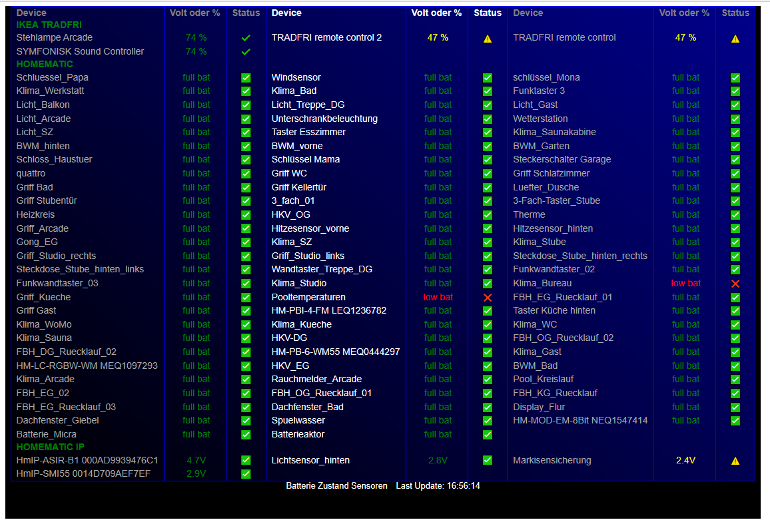
Task: Select the HM-LC-RGBW-WM MEQ1097293 device name
Action: tap(87, 366)
